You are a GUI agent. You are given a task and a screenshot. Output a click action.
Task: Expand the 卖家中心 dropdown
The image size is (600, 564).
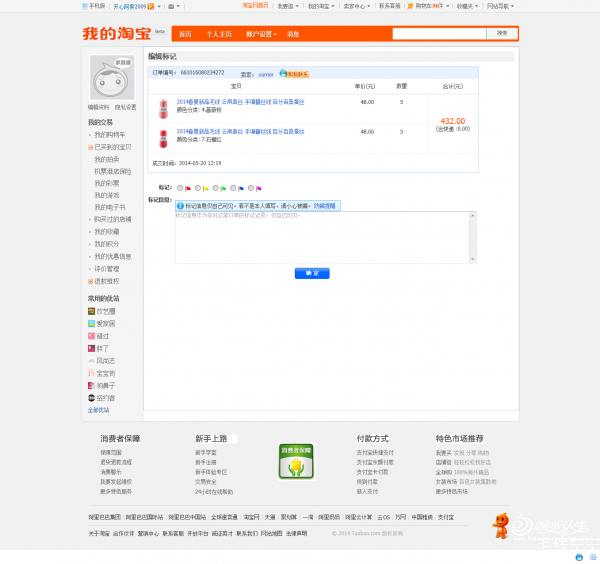tap(369, 6)
